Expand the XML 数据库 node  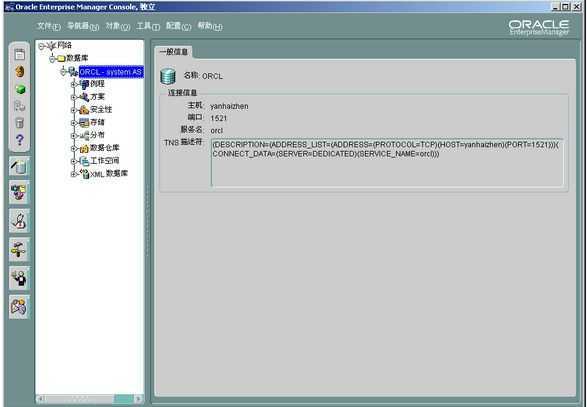[x=74, y=174]
